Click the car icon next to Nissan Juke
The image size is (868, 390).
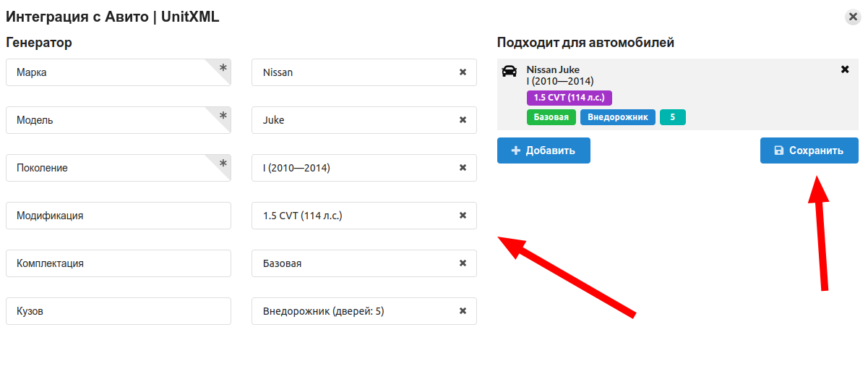510,70
